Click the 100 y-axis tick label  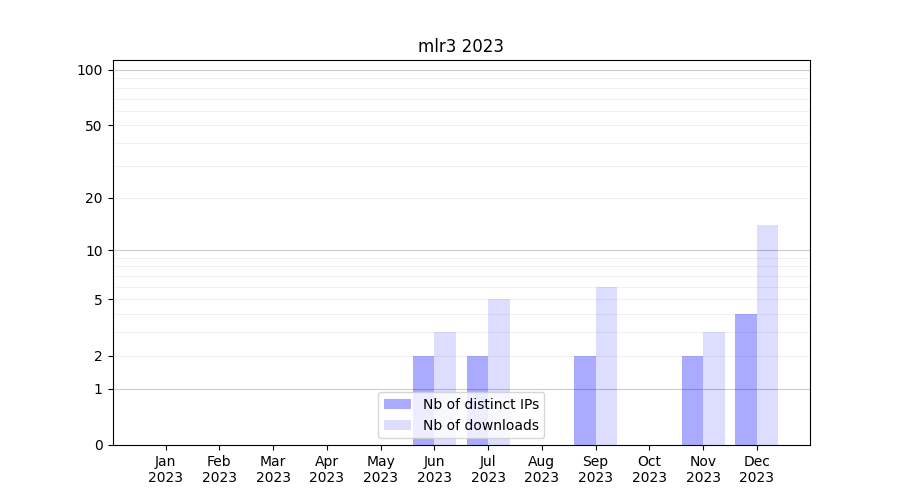coord(90,70)
